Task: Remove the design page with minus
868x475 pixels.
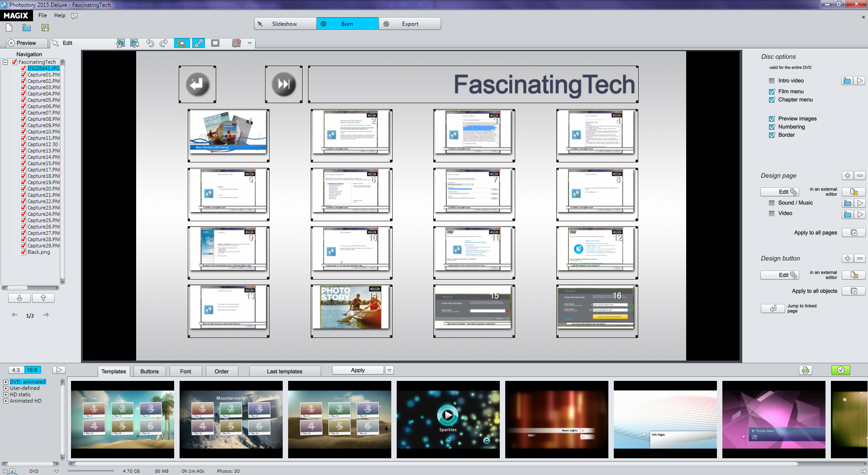Action: [x=860, y=176]
